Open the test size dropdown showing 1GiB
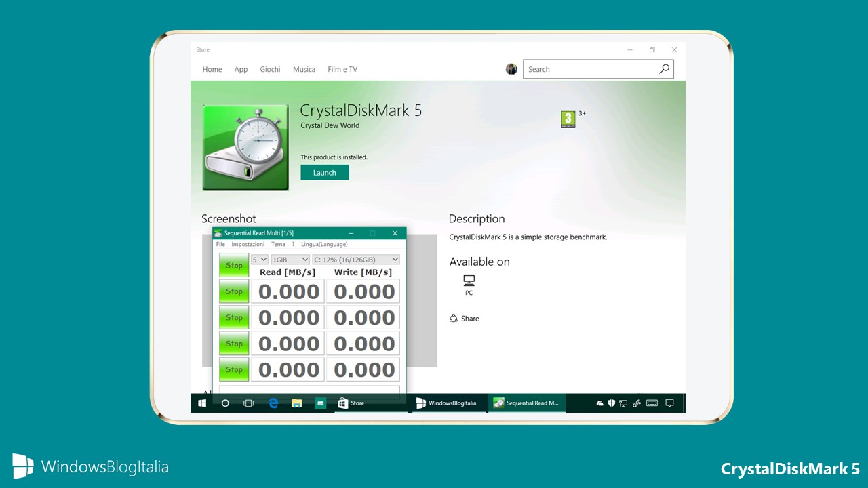 point(290,260)
